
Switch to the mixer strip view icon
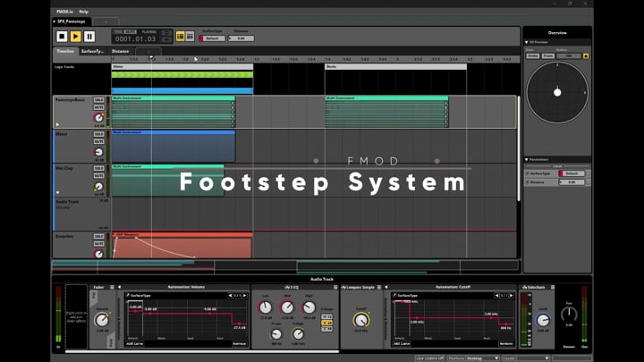coord(190,37)
